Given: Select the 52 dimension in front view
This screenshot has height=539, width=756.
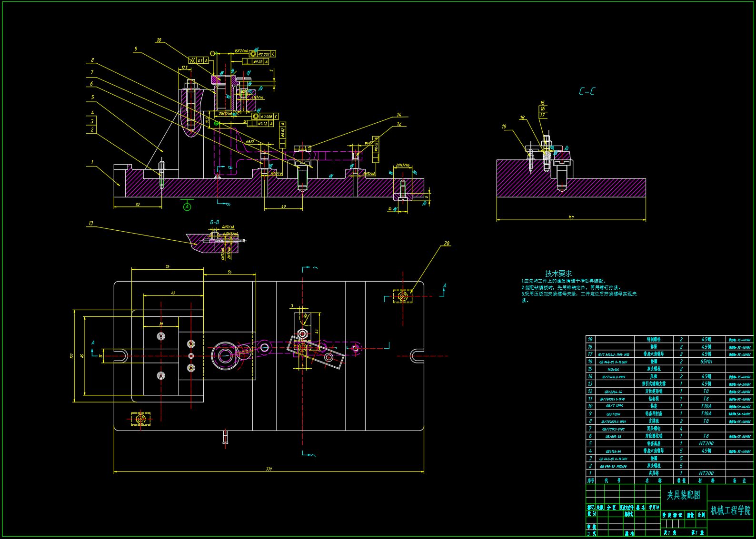Looking at the screenshot, I should click(x=138, y=205).
